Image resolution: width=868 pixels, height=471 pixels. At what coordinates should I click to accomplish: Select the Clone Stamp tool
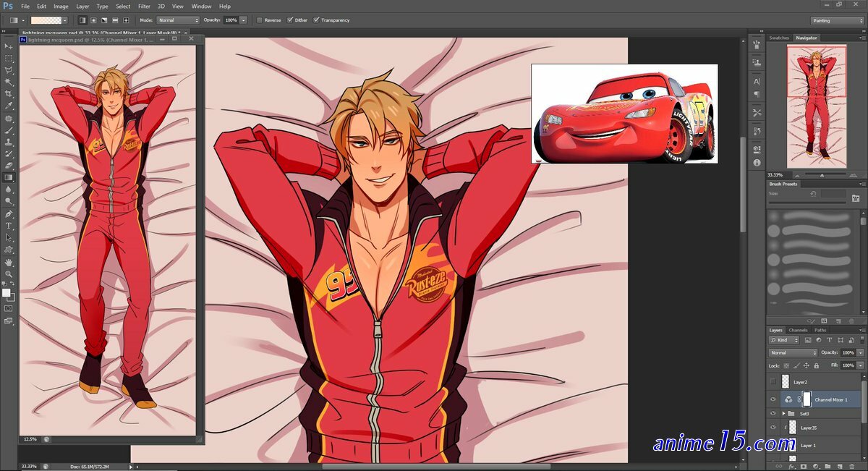pyautogui.click(x=9, y=142)
